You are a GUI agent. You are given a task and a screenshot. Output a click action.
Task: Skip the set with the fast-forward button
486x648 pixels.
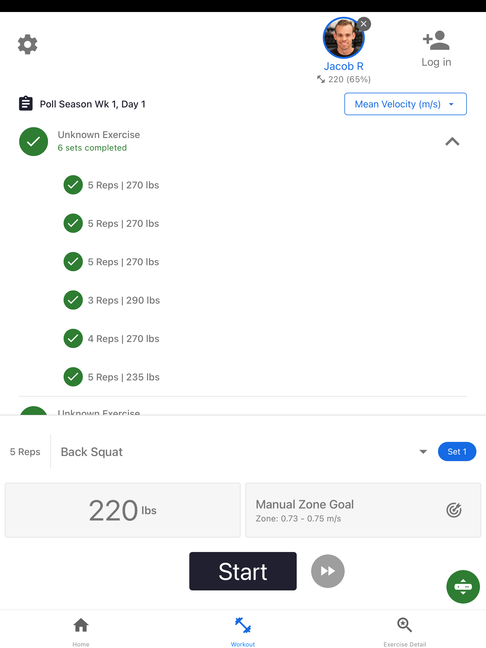pyautogui.click(x=328, y=571)
